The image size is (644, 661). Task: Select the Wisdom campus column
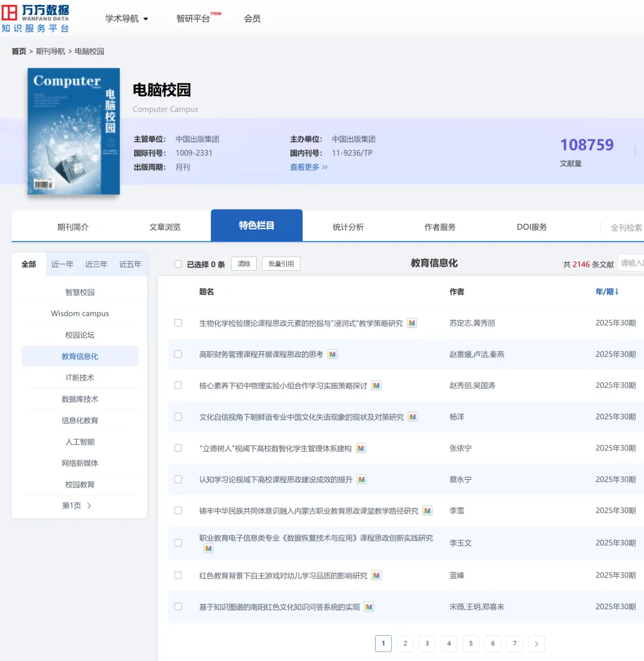[80, 313]
